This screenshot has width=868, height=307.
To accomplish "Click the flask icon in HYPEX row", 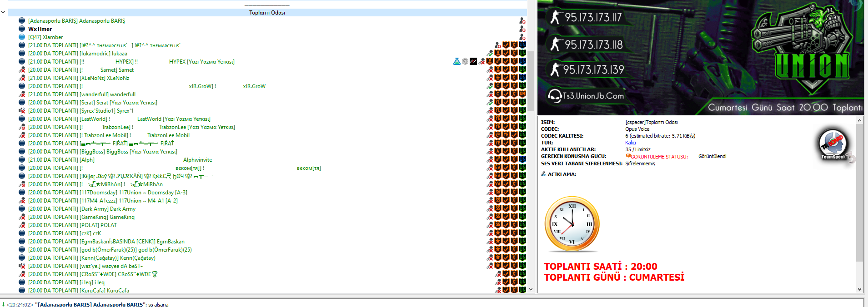I will (457, 61).
